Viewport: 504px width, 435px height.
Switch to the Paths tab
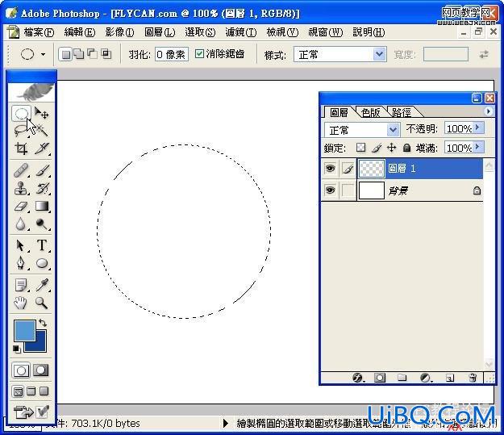[402, 112]
